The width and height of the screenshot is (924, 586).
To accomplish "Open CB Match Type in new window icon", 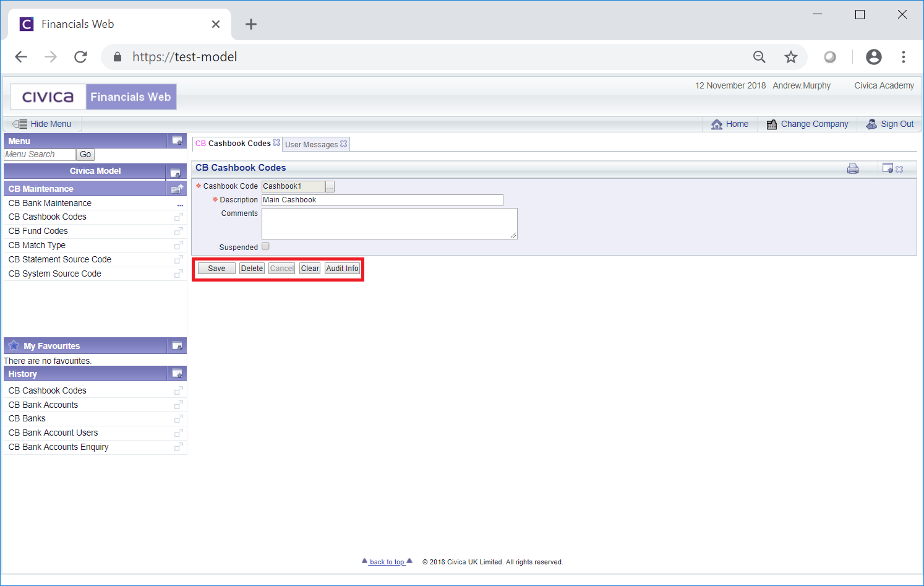I will 178,246.
